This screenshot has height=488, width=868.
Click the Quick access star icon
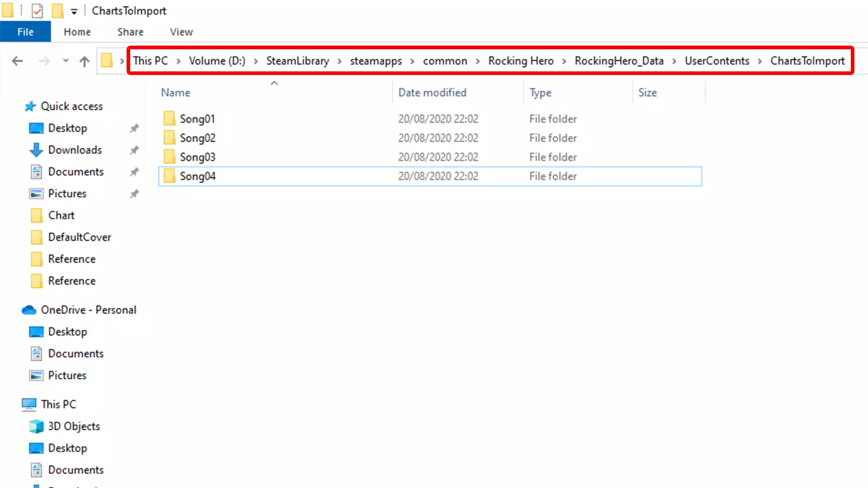pos(30,106)
